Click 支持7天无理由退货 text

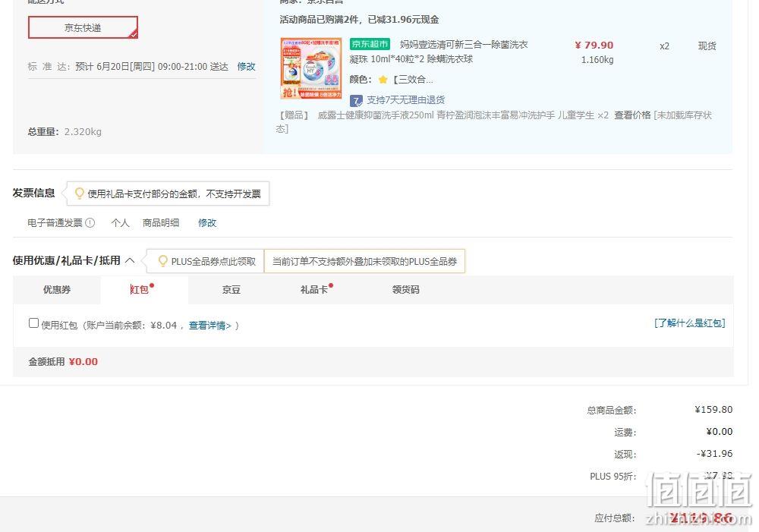point(405,100)
